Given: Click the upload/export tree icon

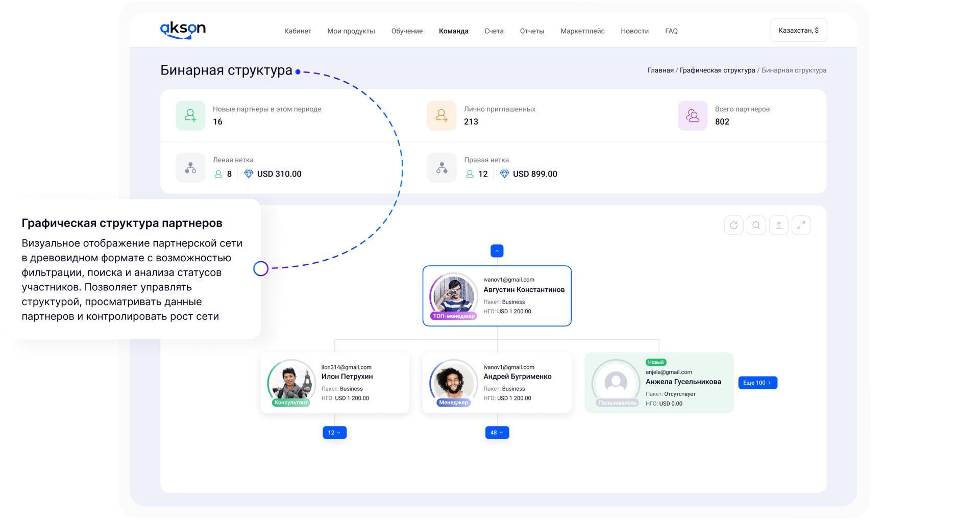Looking at the screenshot, I should point(778,225).
